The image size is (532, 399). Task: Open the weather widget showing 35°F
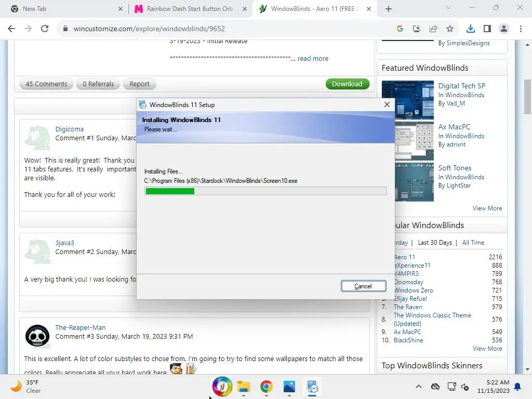[25, 387]
